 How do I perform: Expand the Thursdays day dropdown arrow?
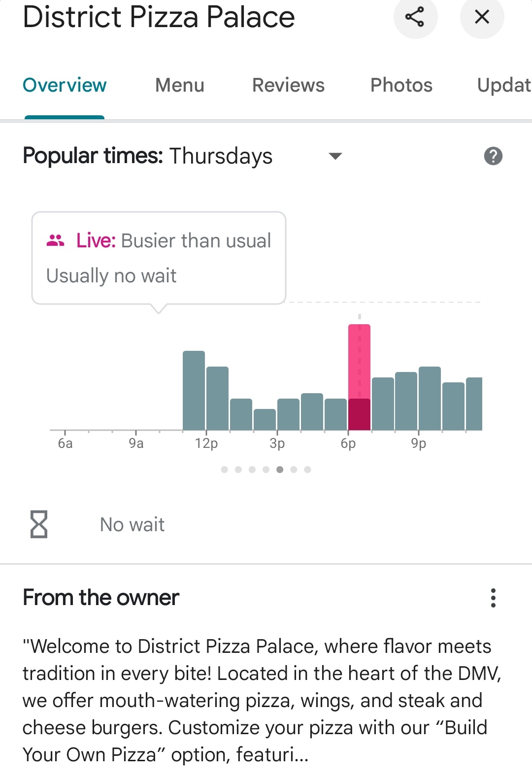[x=335, y=156]
